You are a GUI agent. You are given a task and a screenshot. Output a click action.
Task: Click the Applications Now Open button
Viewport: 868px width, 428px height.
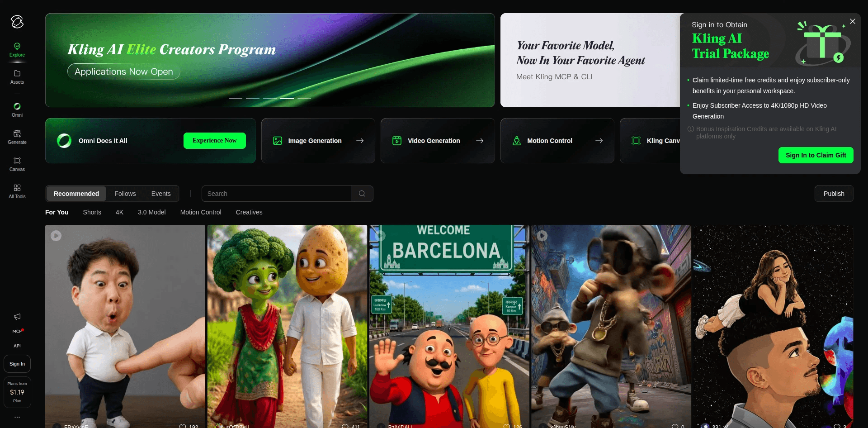[x=124, y=71]
